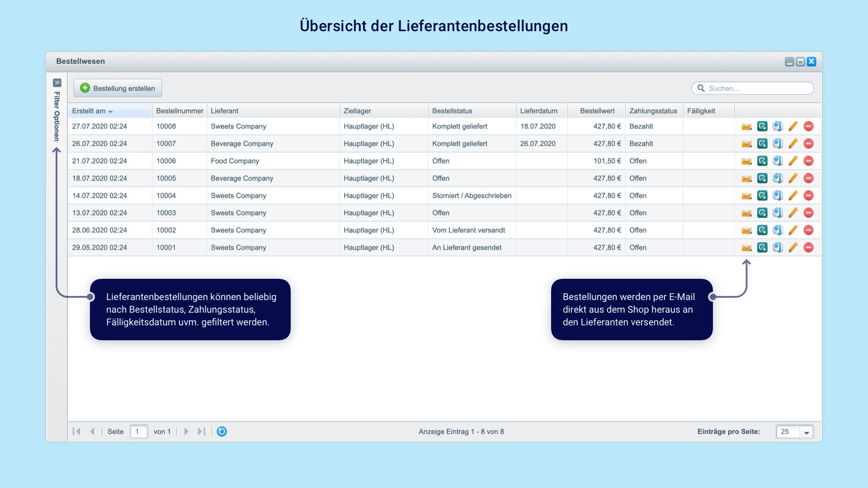868x488 pixels.
Task: Sort by Fälligkeit column header
Action: 708,111
